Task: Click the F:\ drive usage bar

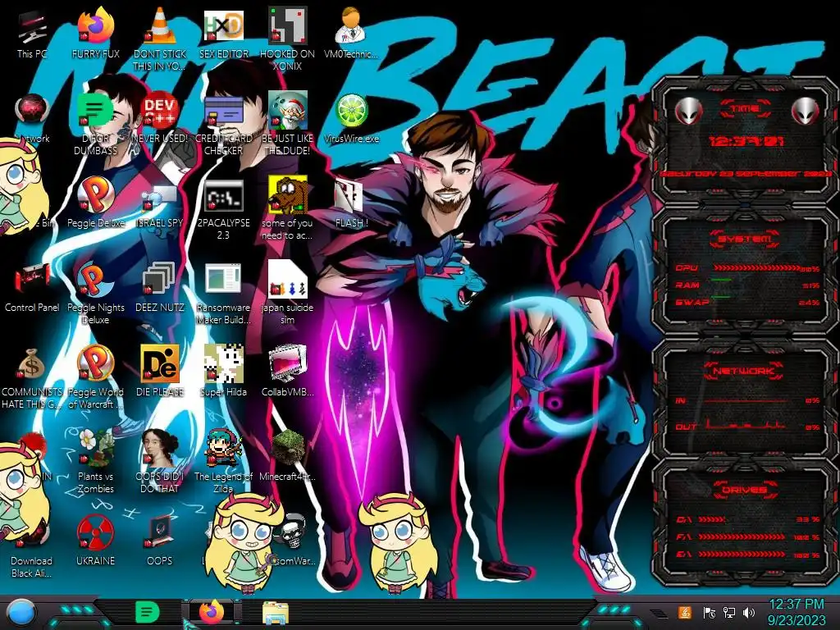Action: (742, 536)
